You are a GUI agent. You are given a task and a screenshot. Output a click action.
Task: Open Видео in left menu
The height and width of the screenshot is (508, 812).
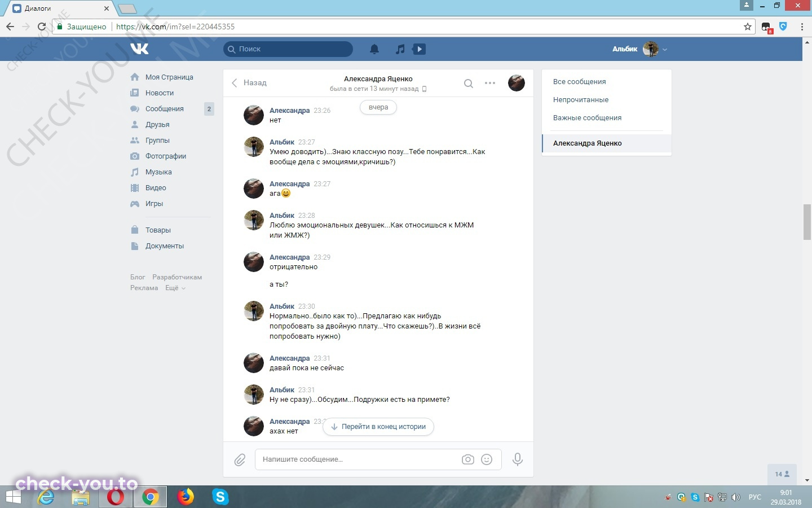click(x=156, y=188)
